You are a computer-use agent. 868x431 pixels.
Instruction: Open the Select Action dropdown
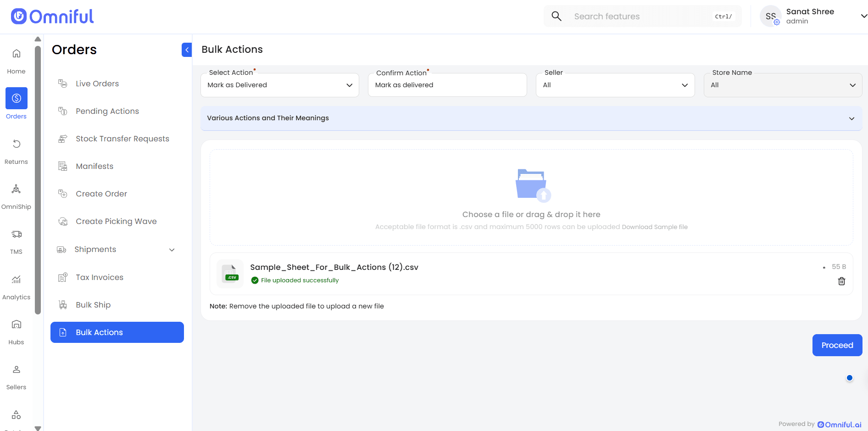[x=279, y=85]
